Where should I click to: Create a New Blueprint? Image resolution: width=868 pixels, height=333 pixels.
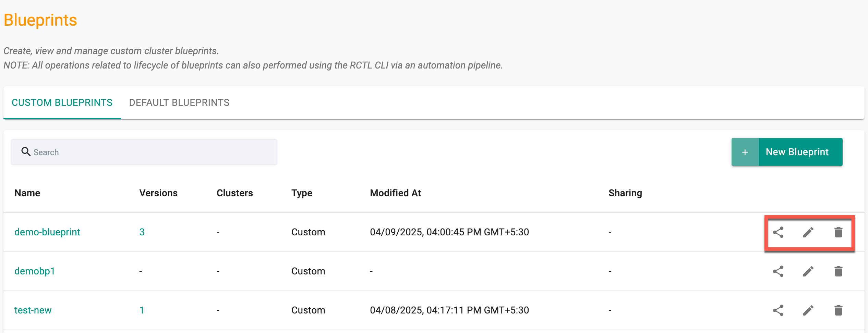(787, 152)
